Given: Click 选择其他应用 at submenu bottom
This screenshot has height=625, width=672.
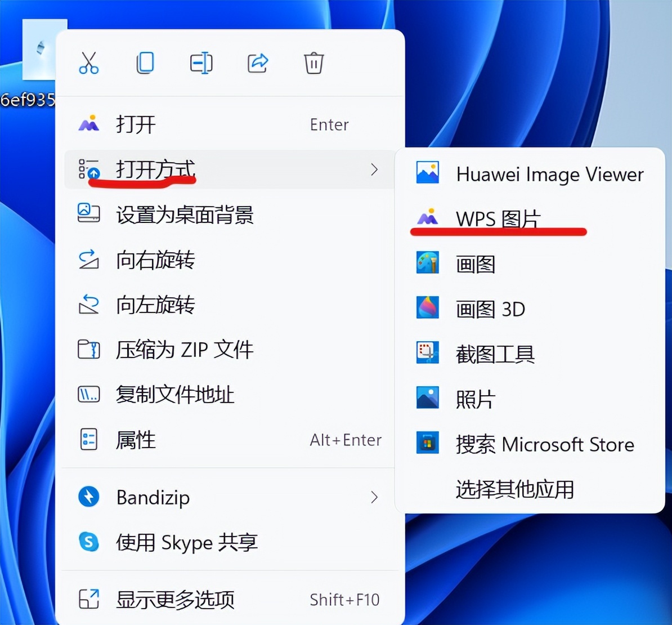Looking at the screenshot, I should point(515,490).
